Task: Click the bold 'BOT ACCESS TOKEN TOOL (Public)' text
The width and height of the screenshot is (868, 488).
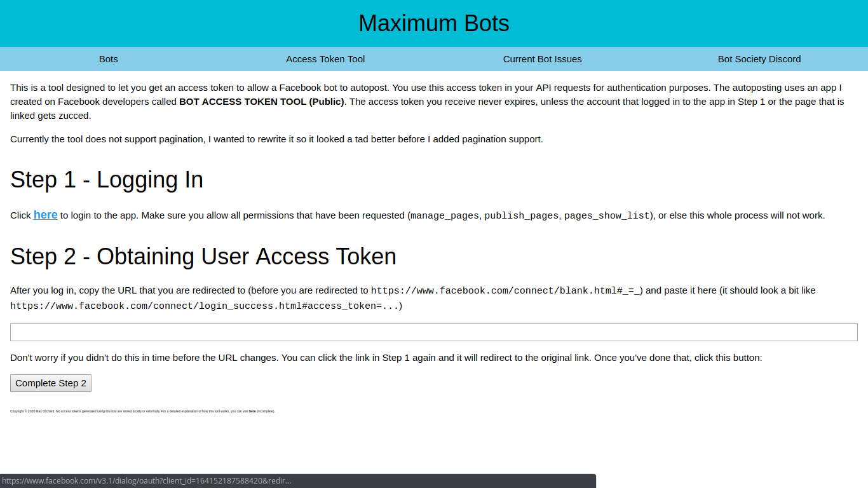Action: pos(262,102)
